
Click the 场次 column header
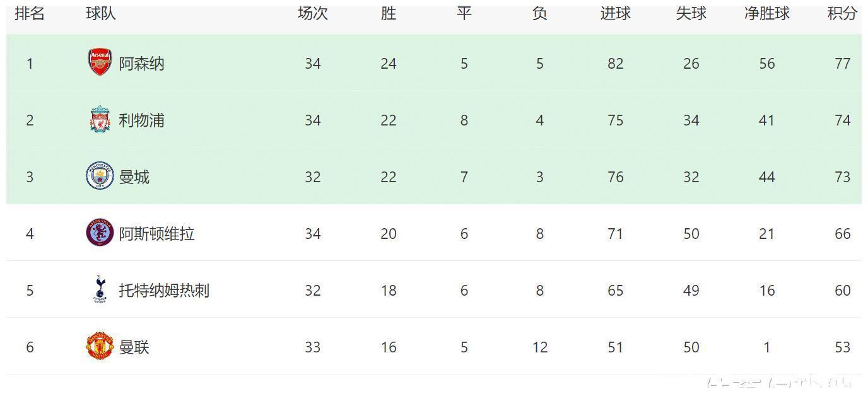click(312, 14)
